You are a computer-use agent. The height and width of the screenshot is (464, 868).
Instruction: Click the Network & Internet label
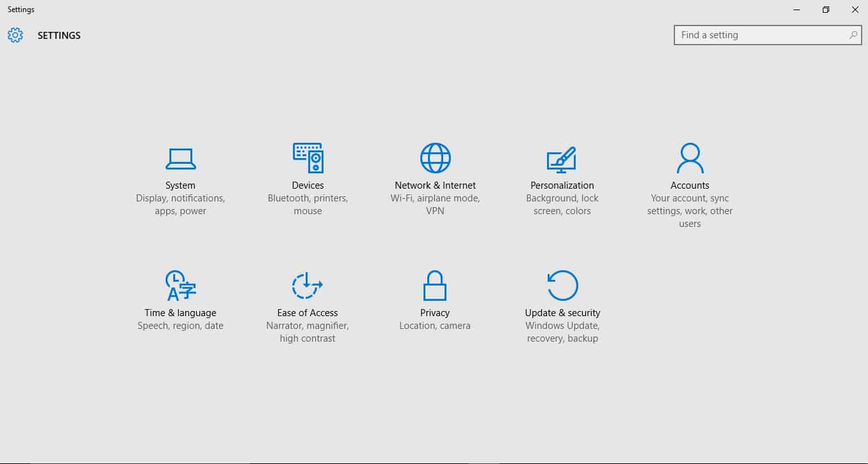(435, 185)
